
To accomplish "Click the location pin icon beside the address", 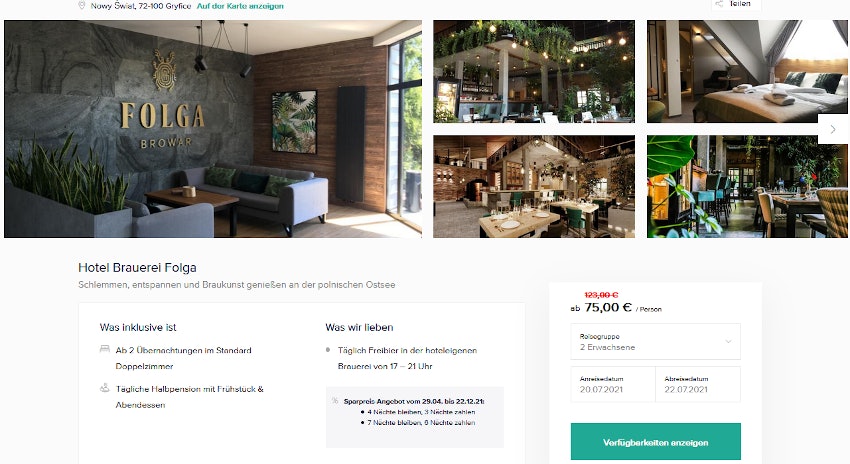I will 82,5.
